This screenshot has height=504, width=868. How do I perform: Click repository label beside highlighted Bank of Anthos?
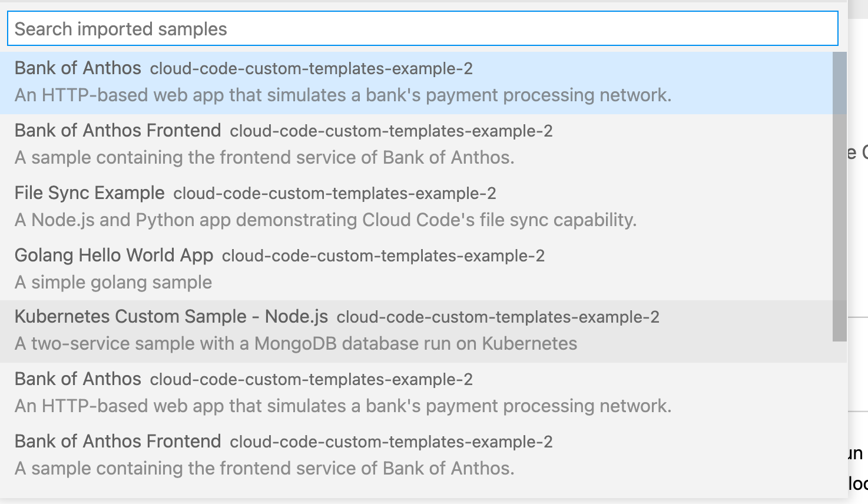(312, 68)
